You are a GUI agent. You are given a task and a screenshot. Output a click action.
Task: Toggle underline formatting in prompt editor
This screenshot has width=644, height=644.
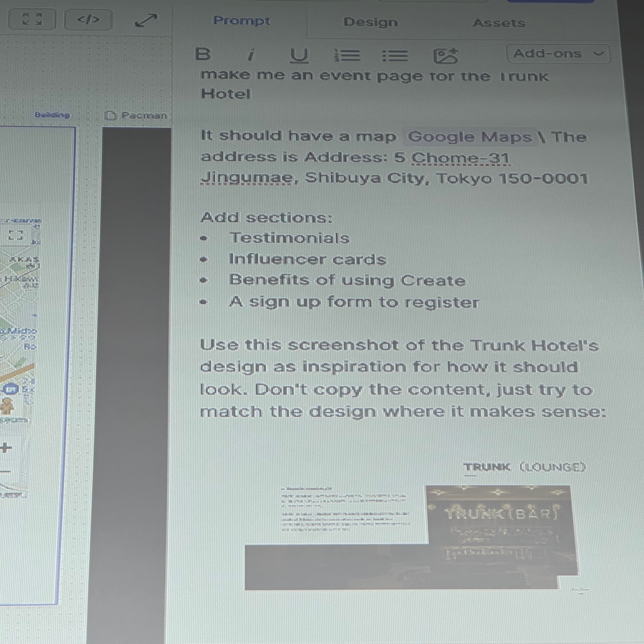pos(299,55)
